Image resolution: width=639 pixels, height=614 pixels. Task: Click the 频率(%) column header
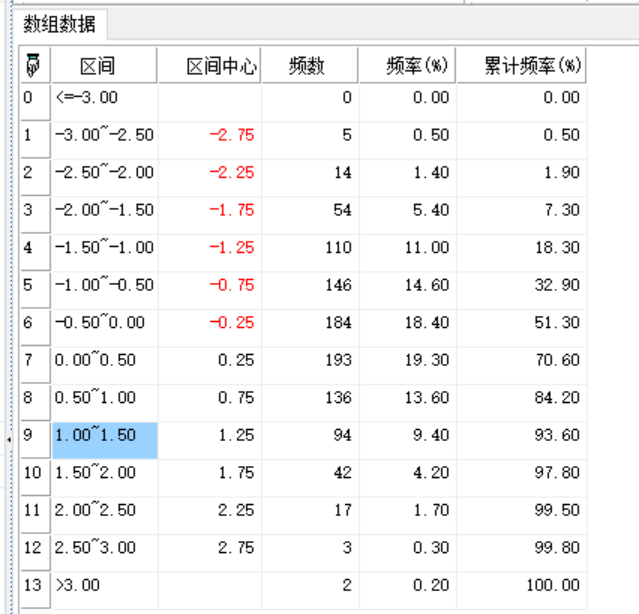point(407,67)
